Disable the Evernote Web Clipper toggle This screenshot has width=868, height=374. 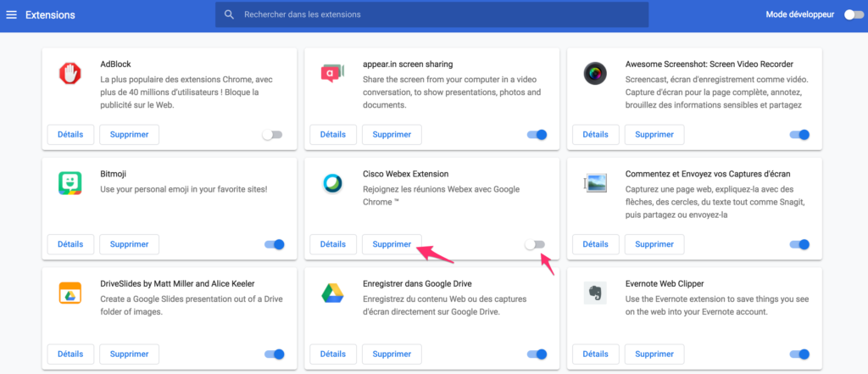[799, 354]
